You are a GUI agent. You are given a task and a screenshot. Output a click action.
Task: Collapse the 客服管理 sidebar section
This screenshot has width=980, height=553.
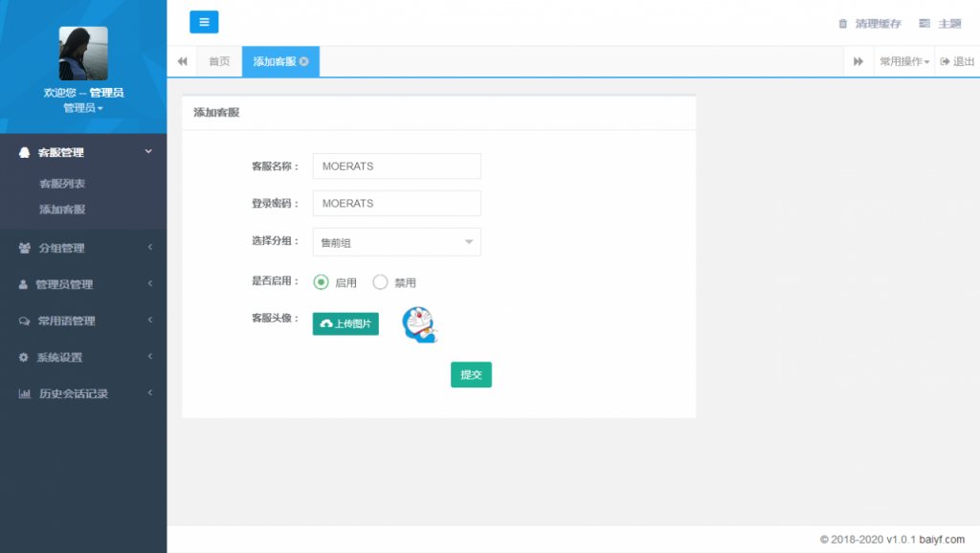tap(148, 151)
